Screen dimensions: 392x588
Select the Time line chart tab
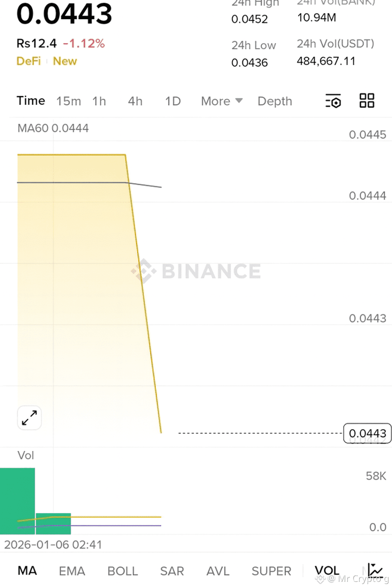point(31,101)
